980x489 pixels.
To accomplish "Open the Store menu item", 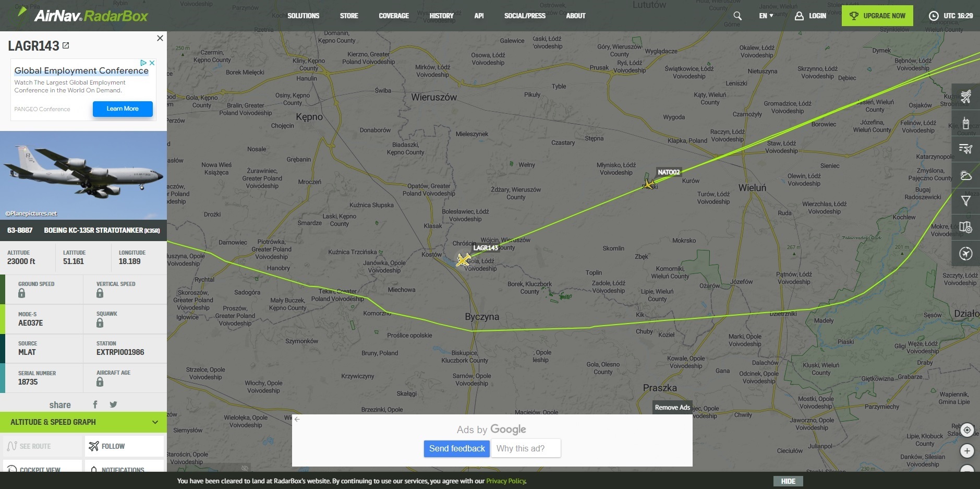I will (x=349, y=16).
